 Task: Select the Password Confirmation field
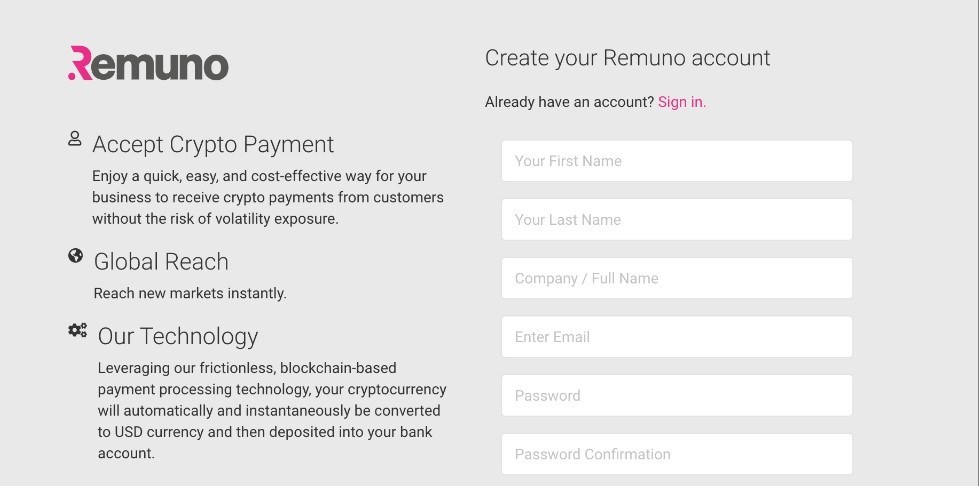(676, 454)
